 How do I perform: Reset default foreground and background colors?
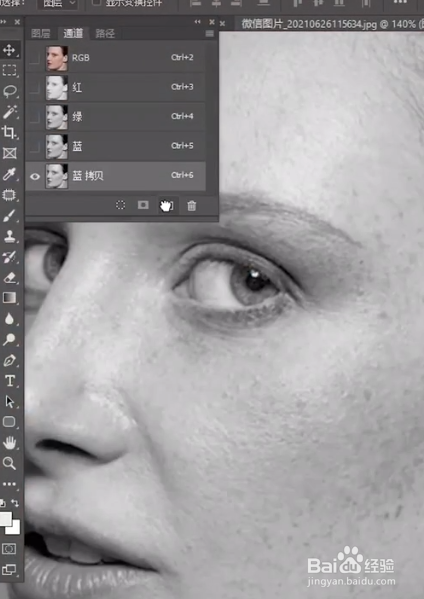pyautogui.click(x=3, y=502)
